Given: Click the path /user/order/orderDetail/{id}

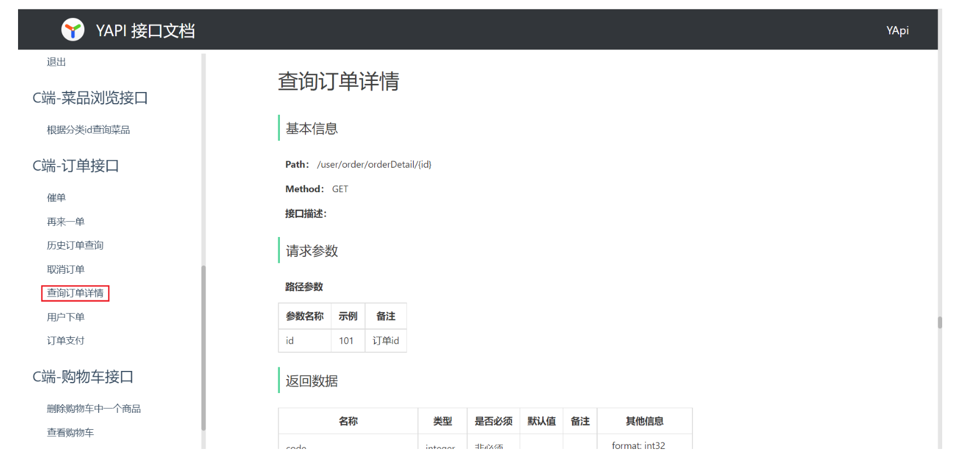Looking at the screenshot, I should point(374,165).
